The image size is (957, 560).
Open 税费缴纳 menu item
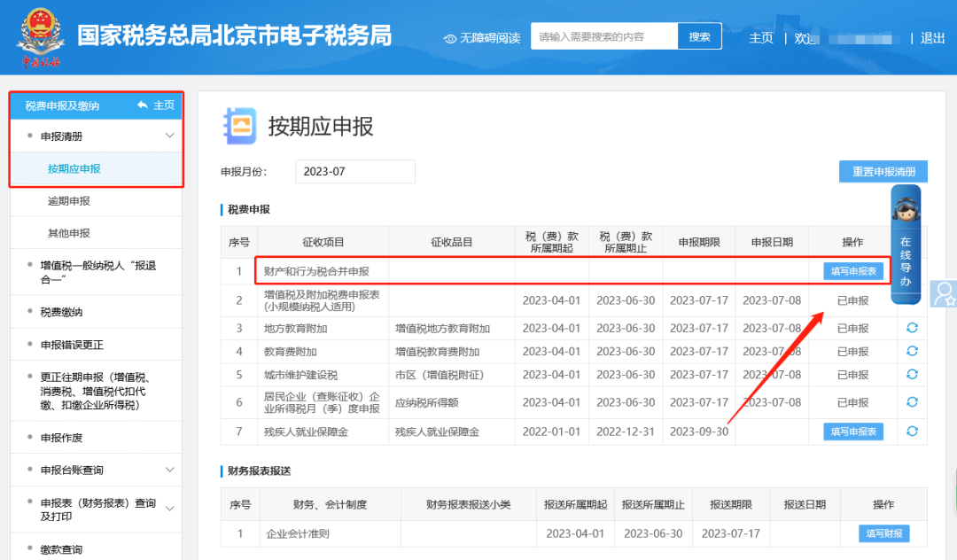click(x=62, y=312)
